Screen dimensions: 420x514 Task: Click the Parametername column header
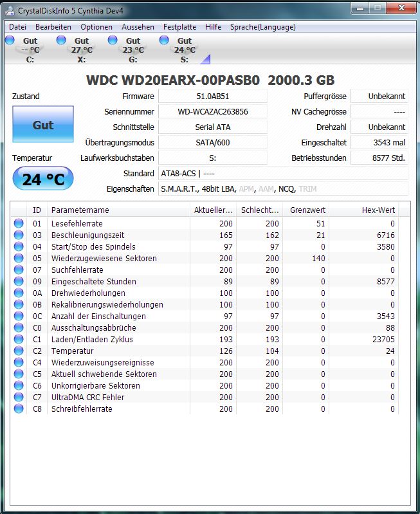119,210
